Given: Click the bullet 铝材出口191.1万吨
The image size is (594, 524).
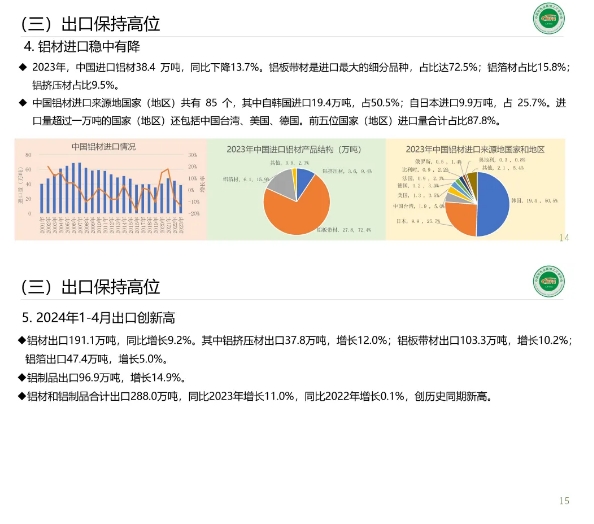Looking at the screenshot, I should click(295, 349).
